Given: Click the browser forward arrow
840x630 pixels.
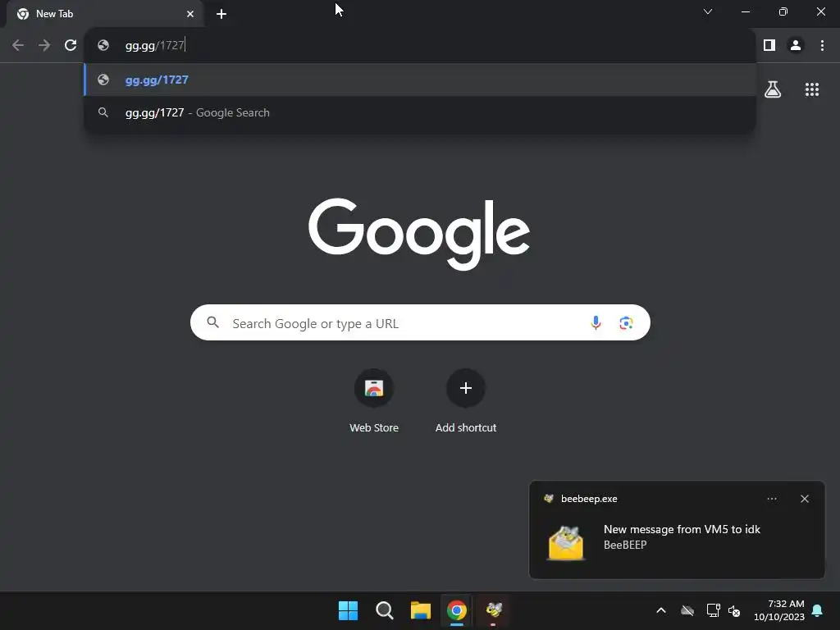Looking at the screenshot, I should click(44, 46).
